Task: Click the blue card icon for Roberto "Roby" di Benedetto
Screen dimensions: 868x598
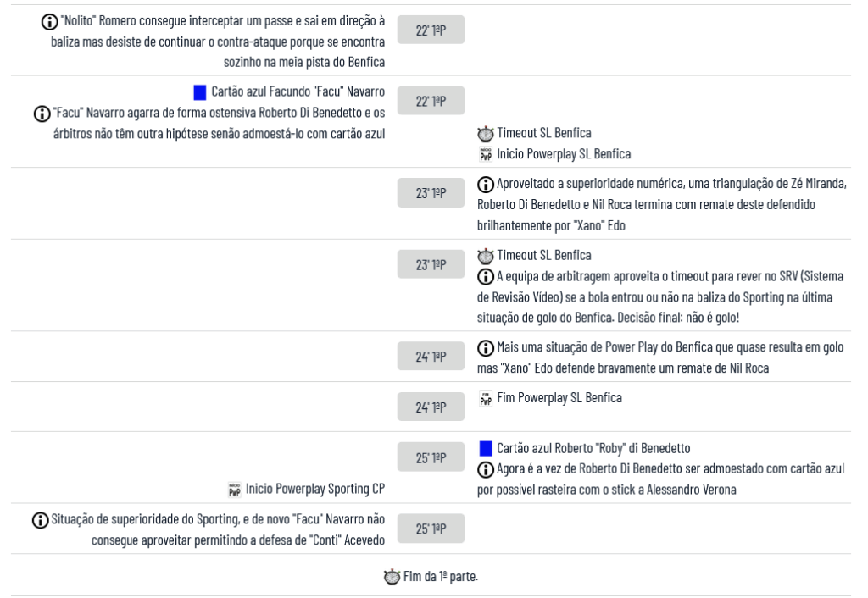Action: pos(485,448)
